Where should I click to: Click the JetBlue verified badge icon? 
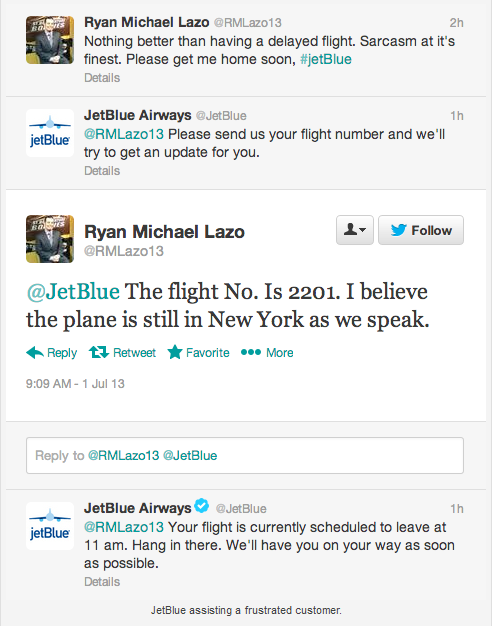(x=202, y=506)
